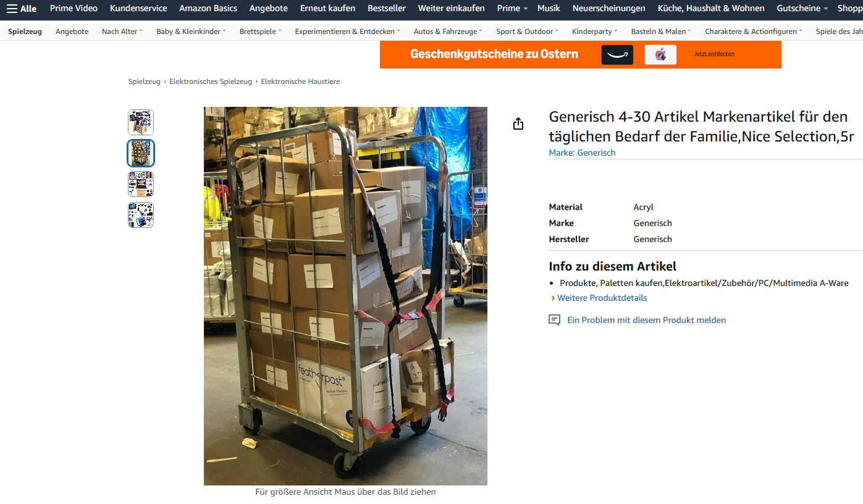This screenshot has height=504, width=863.
Task: Open the Bestseller menu item
Action: pos(387,8)
